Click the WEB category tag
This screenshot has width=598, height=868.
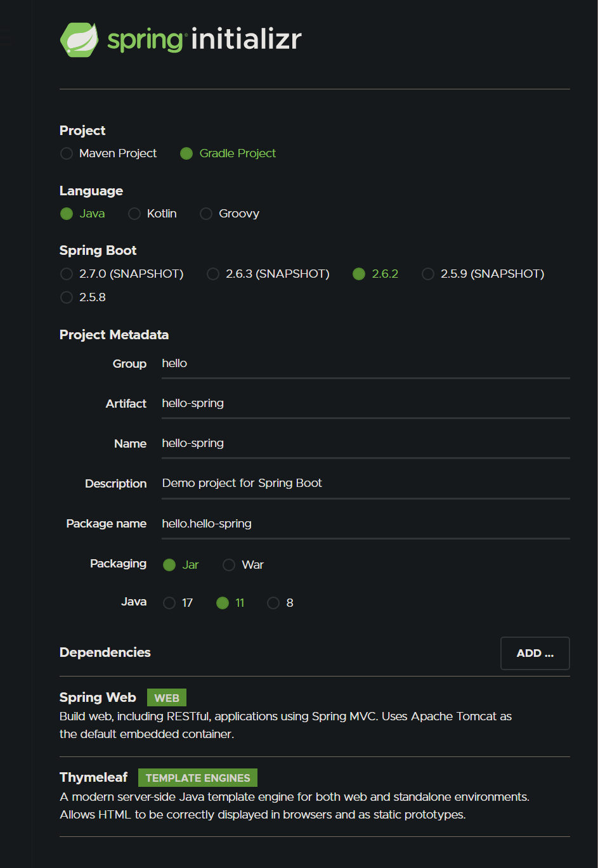pyautogui.click(x=167, y=698)
